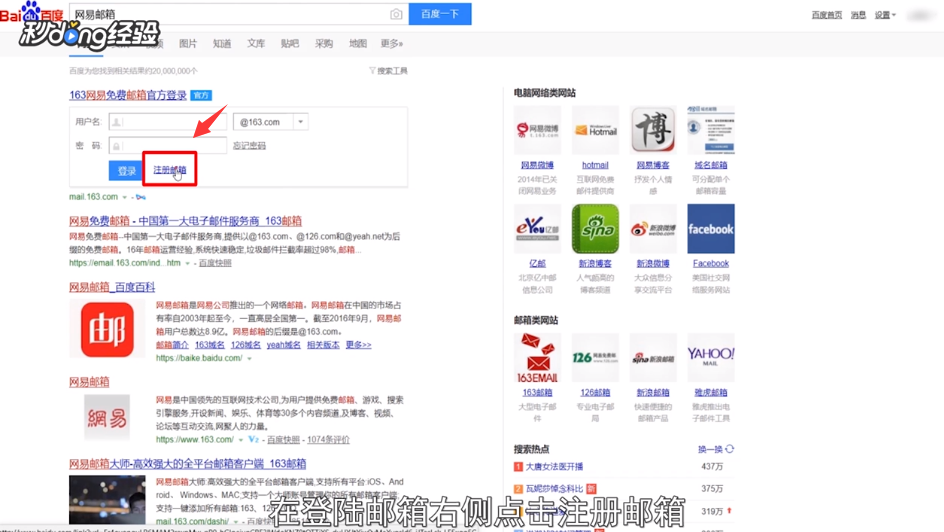The width and height of the screenshot is (944, 532).
Task: Open hot search 瓦妮莎体斜杠比
Action: (x=554, y=489)
